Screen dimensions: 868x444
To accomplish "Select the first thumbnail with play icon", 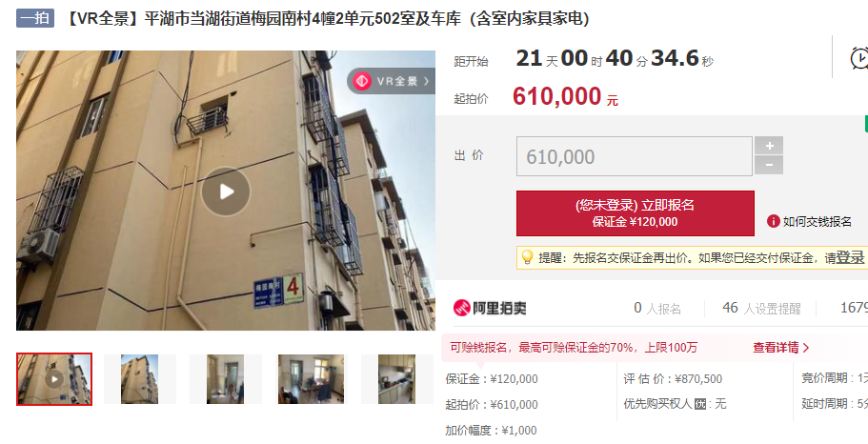I will (54, 379).
